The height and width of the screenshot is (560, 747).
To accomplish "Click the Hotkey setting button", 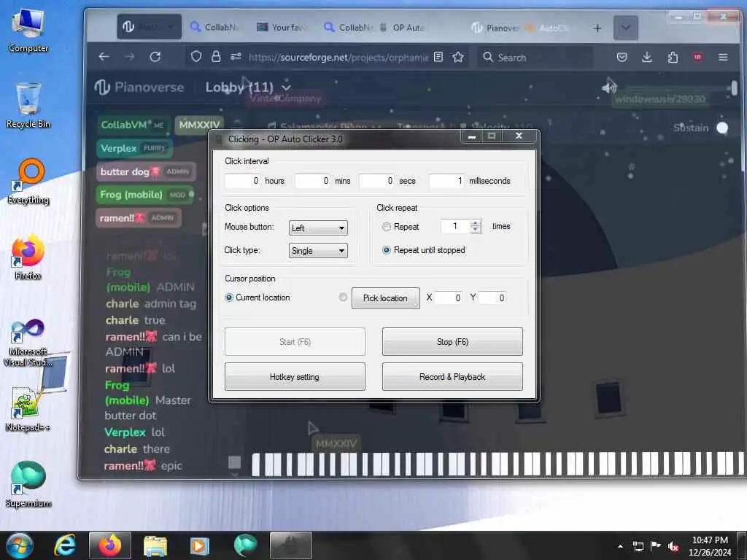I will [x=295, y=377].
